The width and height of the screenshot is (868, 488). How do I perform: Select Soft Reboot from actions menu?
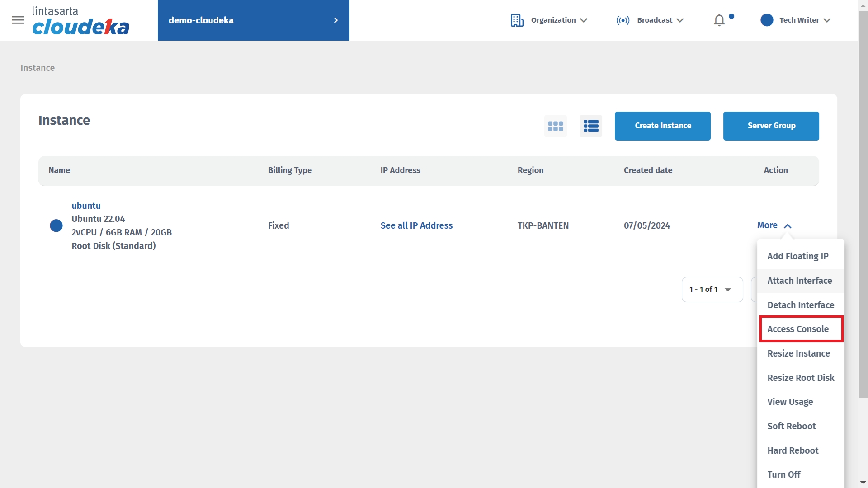tap(792, 426)
